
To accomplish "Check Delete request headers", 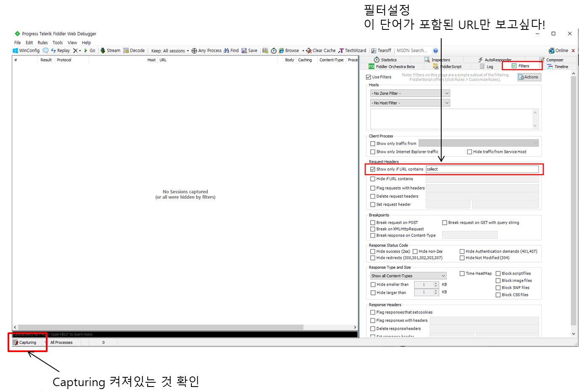I will click(373, 196).
